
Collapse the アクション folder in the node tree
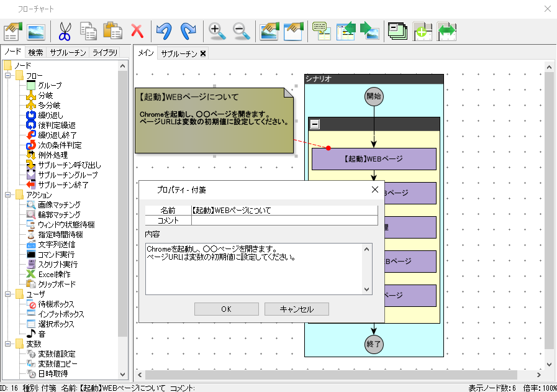pos(7,194)
